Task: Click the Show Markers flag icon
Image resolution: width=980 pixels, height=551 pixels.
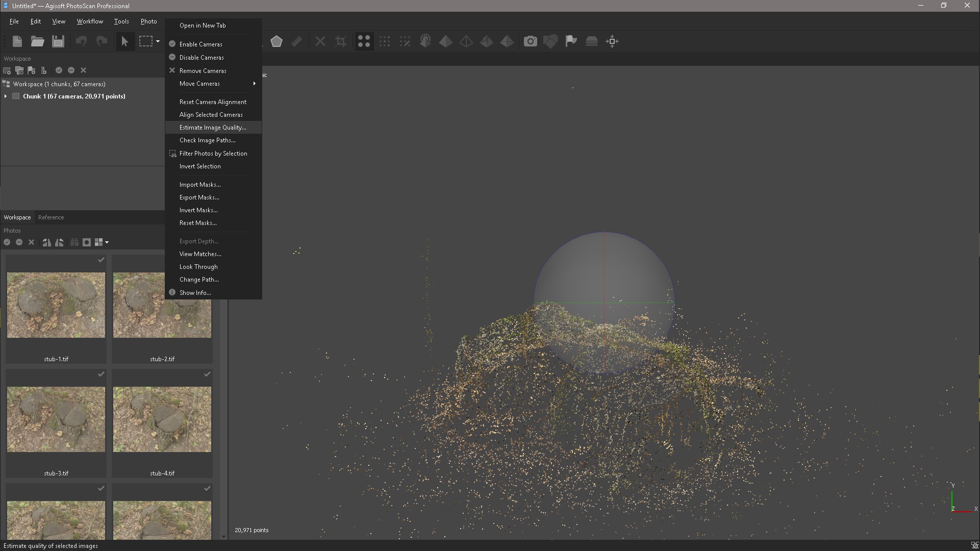Action: [571, 41]
